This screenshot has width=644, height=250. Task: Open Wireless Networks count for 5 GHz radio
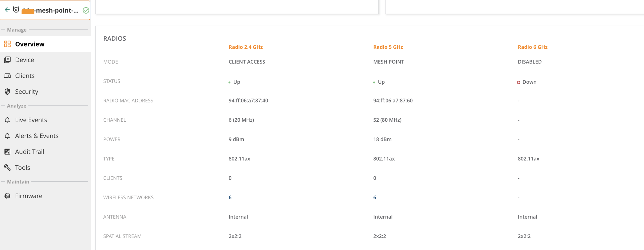tap(375, 197)
